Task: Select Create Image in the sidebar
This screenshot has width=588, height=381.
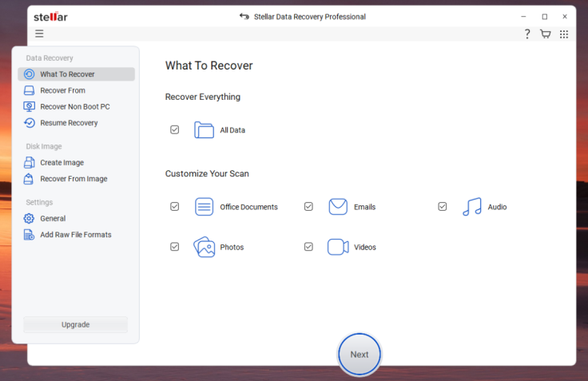Action: pyautogui.click(x=62, y=162)
